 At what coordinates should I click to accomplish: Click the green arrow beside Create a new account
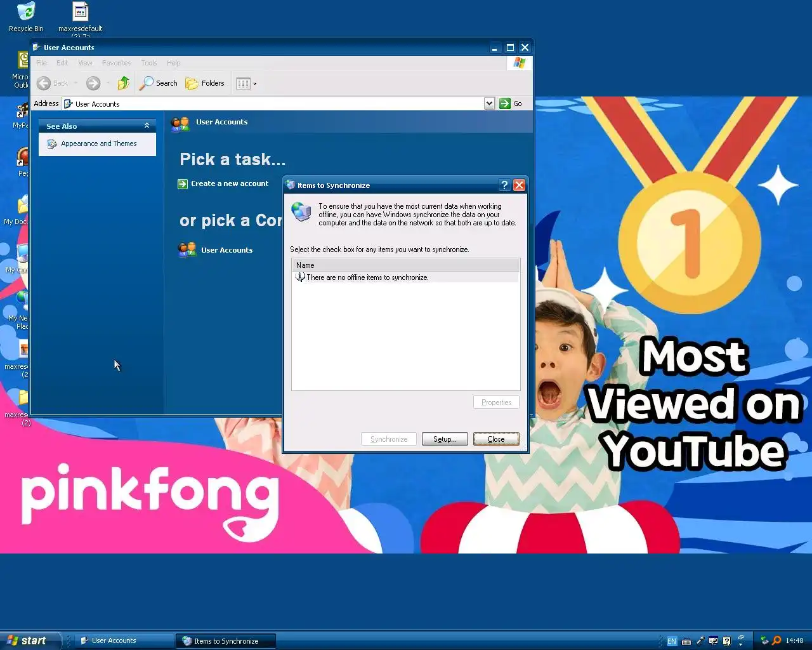[x=183, y=184]
